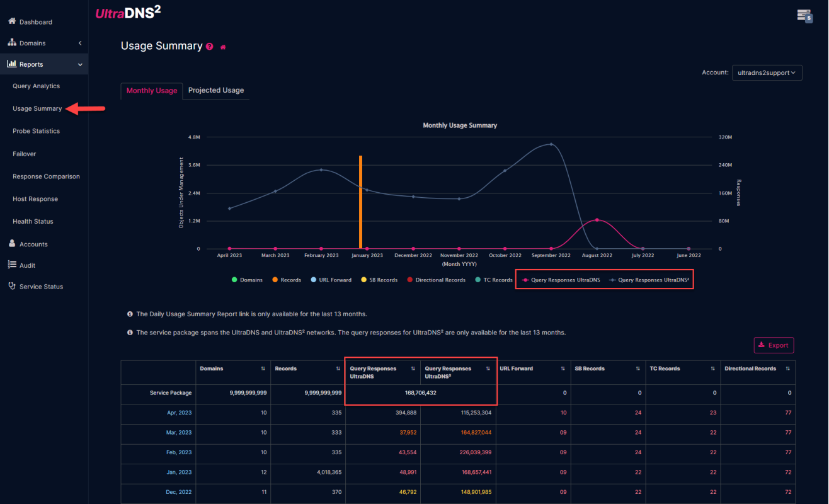Click the home icon beside Usage Summary
Screen dimensions: 829x504
tap(222, 46)
